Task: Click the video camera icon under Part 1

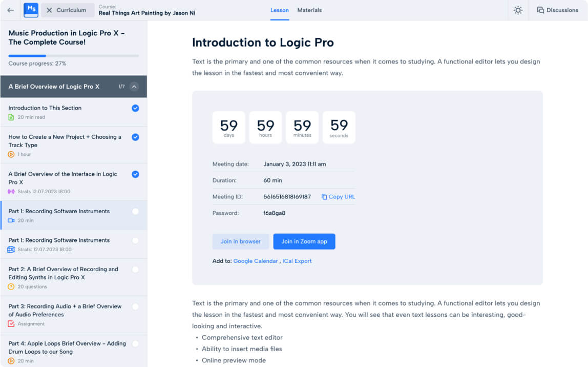Action: point(11,220)
